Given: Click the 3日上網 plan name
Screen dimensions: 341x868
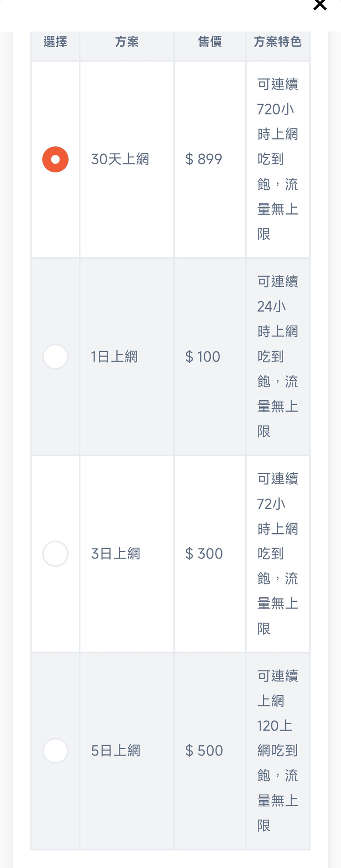Looking at the screenshot, I should [x=115, y=554].
